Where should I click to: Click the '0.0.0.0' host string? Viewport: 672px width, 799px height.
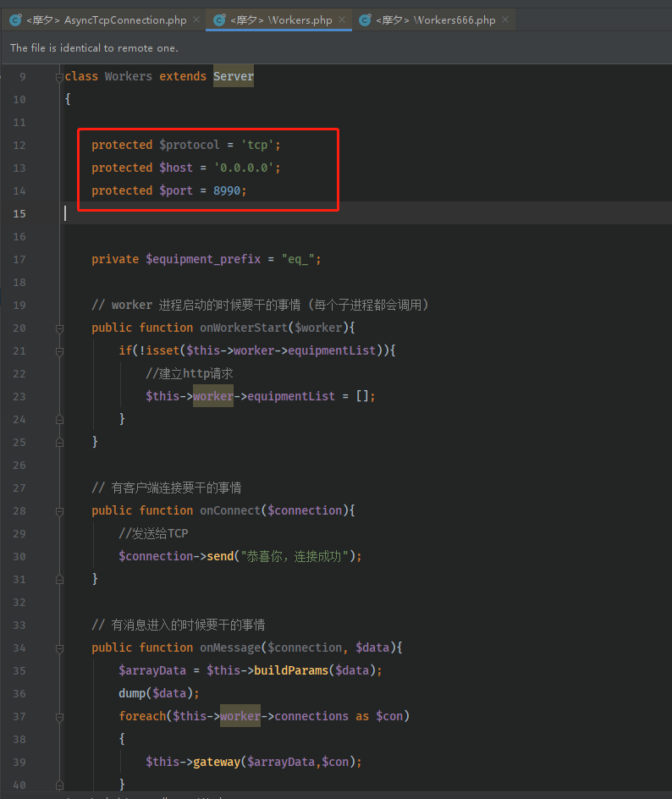click(x=244, y=168)
